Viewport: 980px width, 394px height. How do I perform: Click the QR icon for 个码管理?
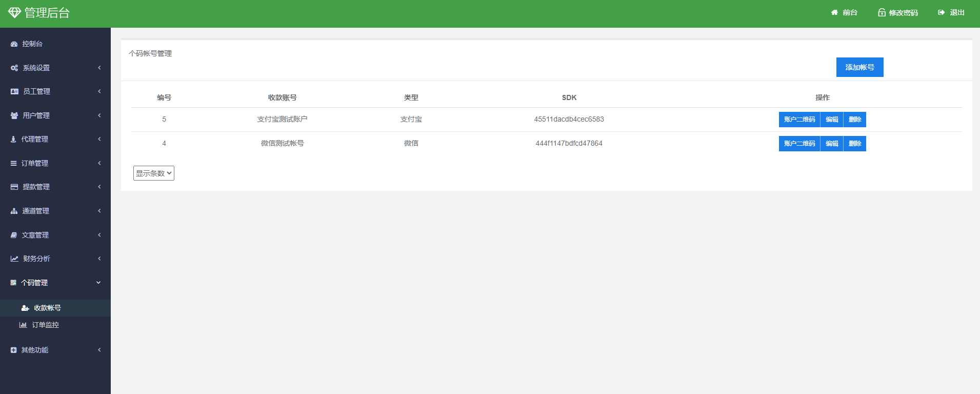pos(13,283)
